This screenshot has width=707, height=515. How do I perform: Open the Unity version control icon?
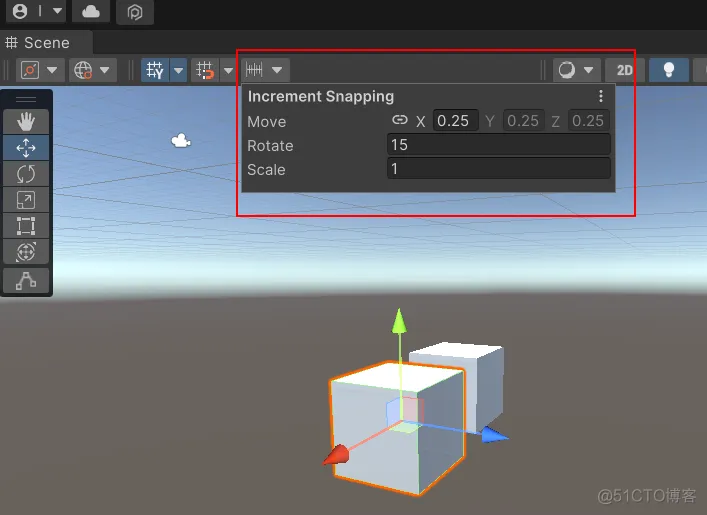135,12
